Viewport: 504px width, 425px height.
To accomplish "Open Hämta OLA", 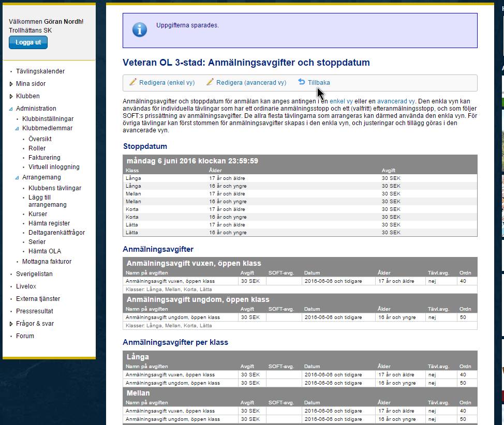I will [45, 251].
